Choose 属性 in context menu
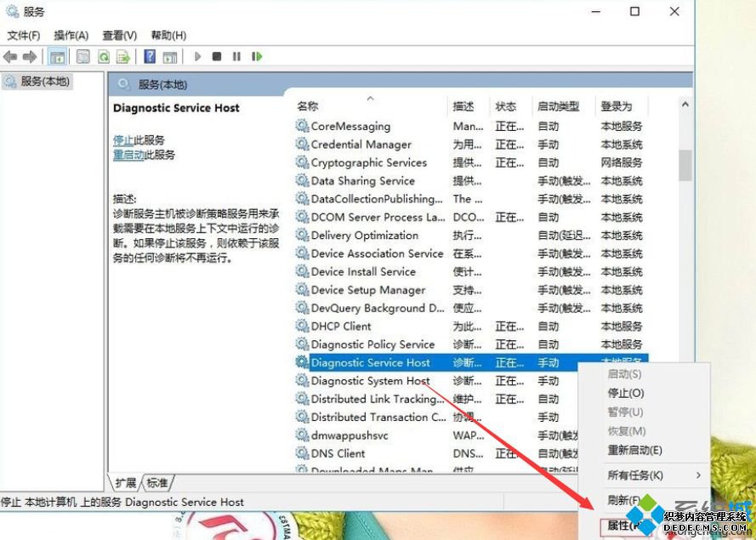The image size is (756, 540). (624, 525)
